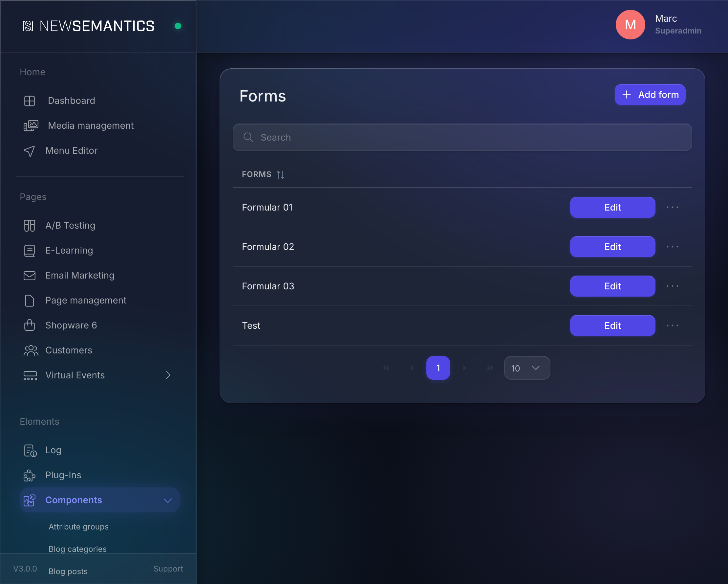The width and height of the screenshot is (728, 584).
Task: Click the Test row name
Action: pyautogui.click(x=251, y=326)
